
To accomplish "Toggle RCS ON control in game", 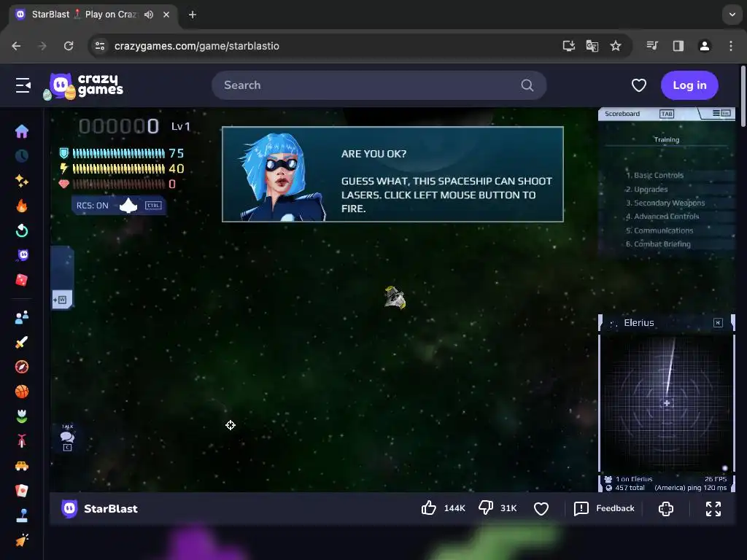I will coord(119,206).
